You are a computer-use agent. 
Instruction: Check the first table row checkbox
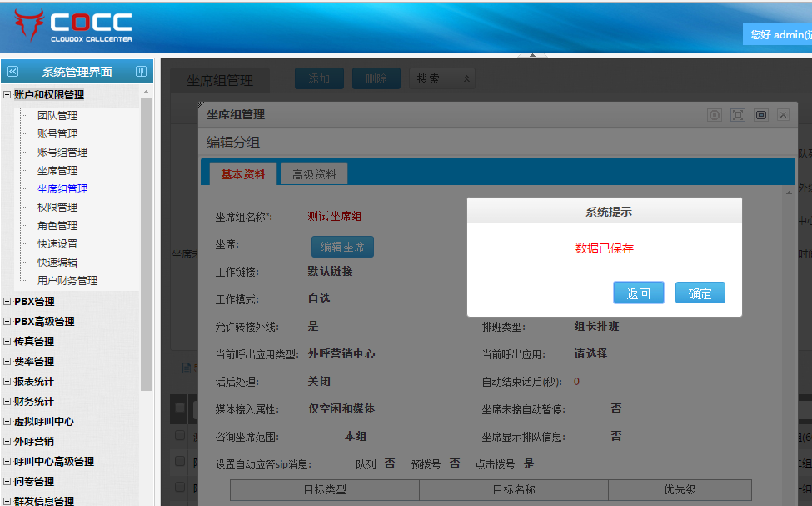[180, 435]
